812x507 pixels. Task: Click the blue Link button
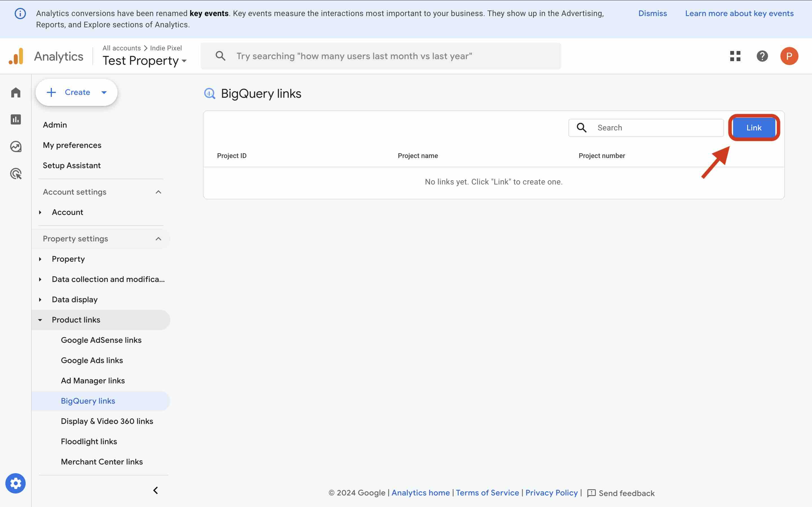coord(754,128)
